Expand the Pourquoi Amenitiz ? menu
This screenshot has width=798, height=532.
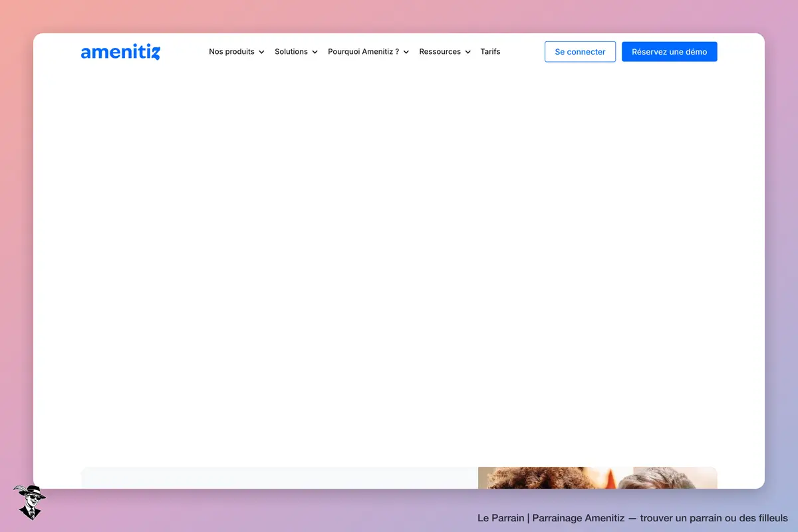(368, 52)
